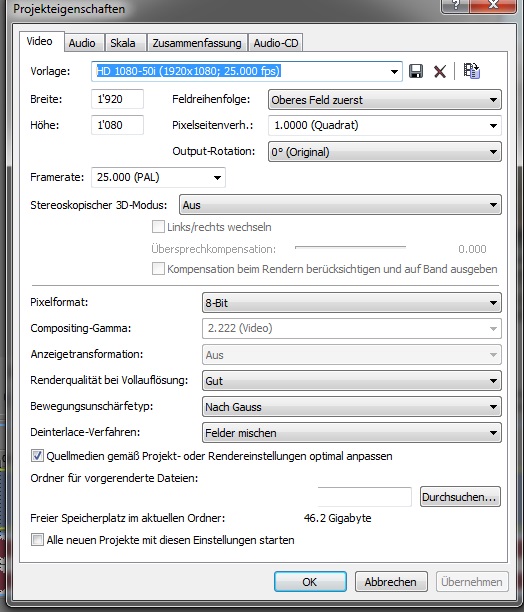Enable Alle neuen Projekte mit diesen Einstellungen starten
This screenshot has height=612, width=524.
pos(37,540)
